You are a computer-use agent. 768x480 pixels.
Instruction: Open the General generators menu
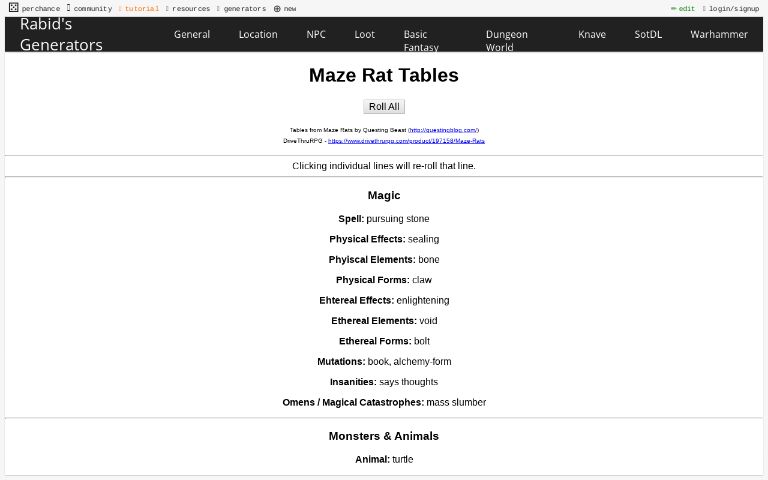click(x=192, y=34)
